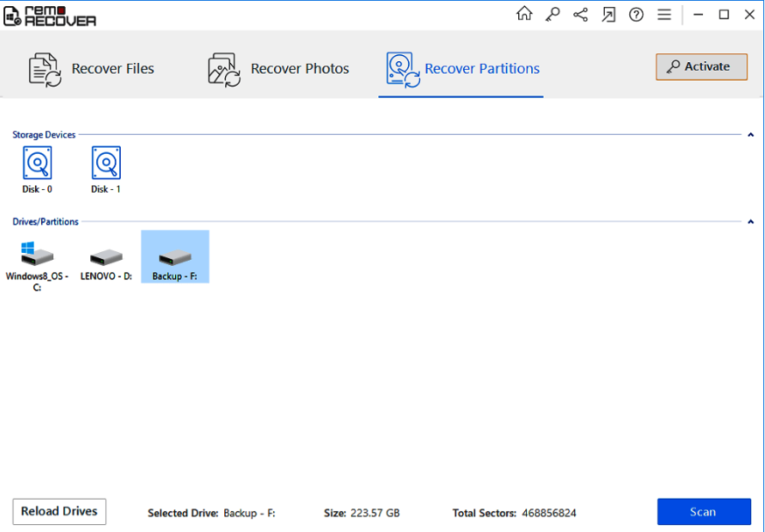The height and width of the screenshot is (532, 765).
Task: Click the Home icon in title bar
Action: pos(524,14)
